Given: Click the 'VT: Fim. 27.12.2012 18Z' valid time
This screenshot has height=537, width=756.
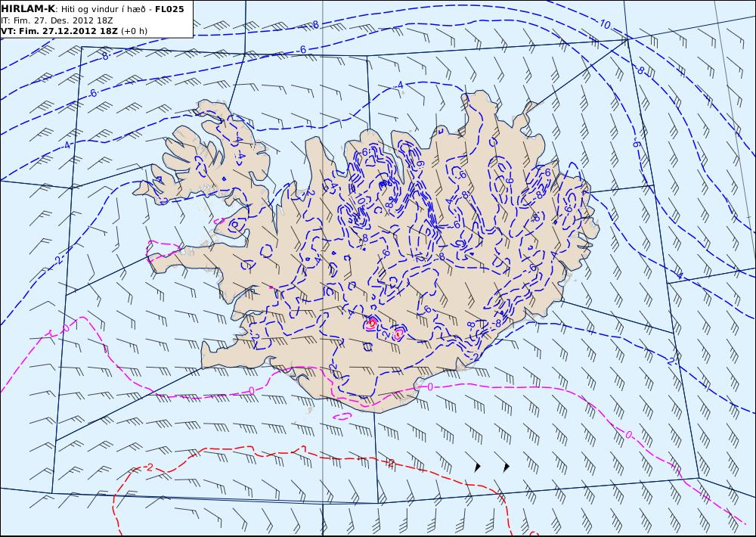Looking at the screenshot, I should point(59,31).
